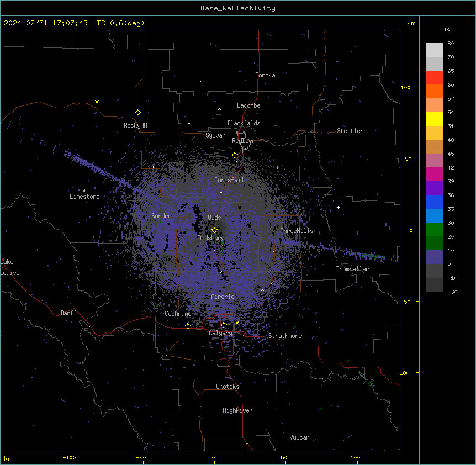Click the white caret marker south of Ponoka

point(202,81)
